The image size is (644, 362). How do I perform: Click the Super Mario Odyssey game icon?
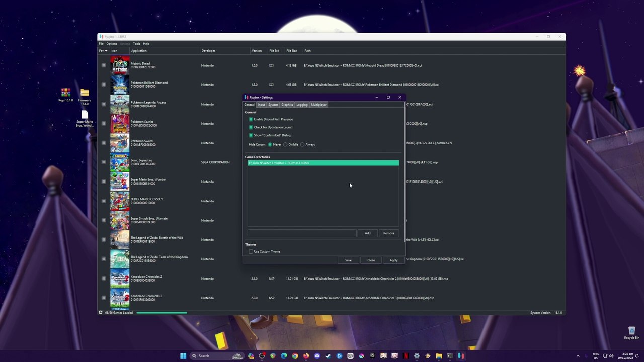click(120, 201)
